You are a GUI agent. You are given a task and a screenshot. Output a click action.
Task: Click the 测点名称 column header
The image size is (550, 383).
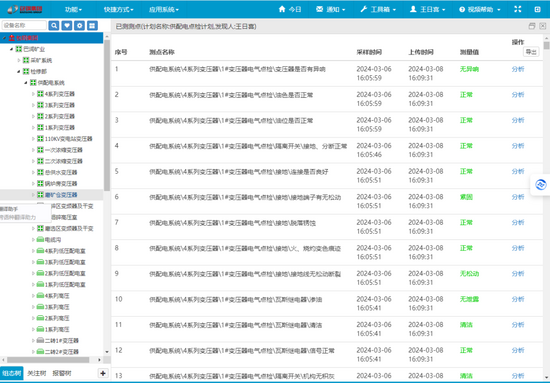point(162,52)
